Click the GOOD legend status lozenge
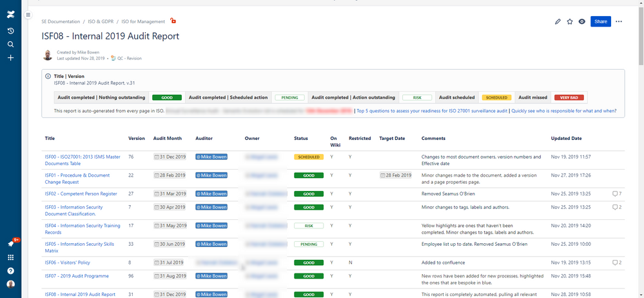Viewport: 644px width, 298px height. pos(167,98)
